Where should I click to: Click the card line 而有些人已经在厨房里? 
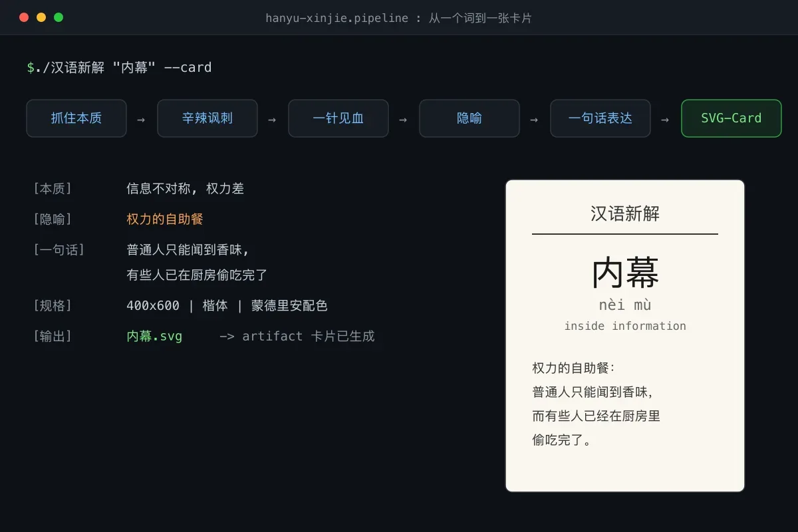[597, 416]
